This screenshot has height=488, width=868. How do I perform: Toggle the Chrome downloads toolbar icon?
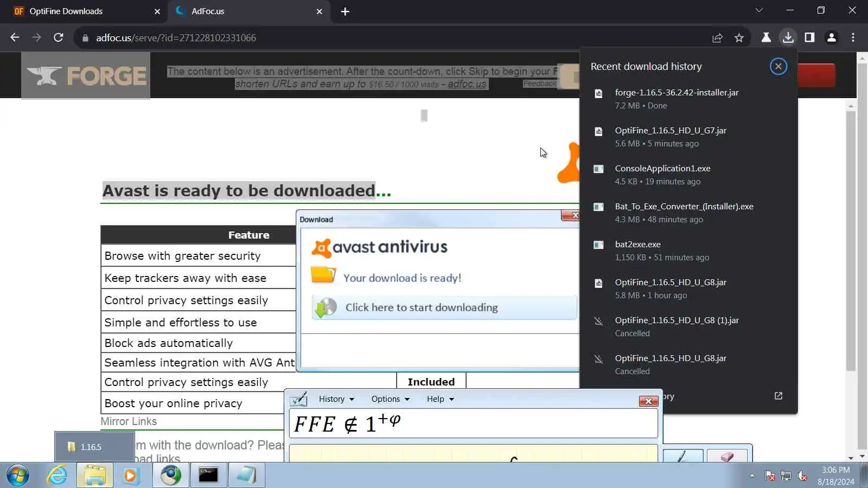[x=788, y=37]
